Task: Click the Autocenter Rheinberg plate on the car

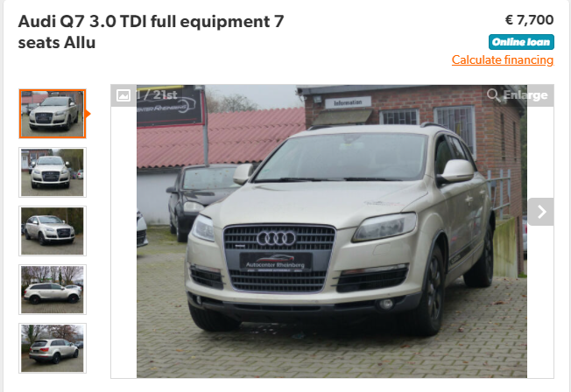Action: tap(275, 262)
